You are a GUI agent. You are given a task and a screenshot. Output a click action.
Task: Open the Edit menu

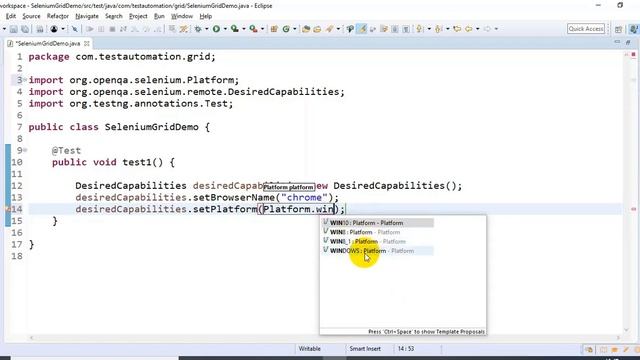click(x=11, y=16)
